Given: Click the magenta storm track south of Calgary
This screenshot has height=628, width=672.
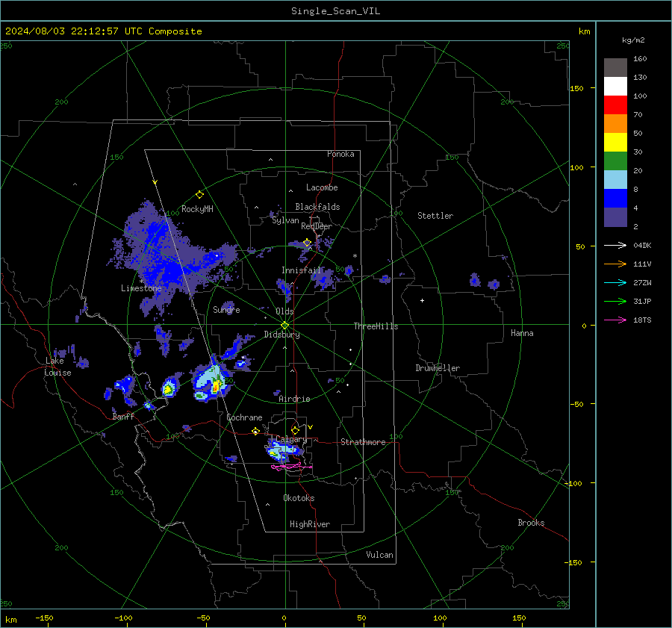Looking at the screenshot, I should pyautogui.click(x=291, y=467).
